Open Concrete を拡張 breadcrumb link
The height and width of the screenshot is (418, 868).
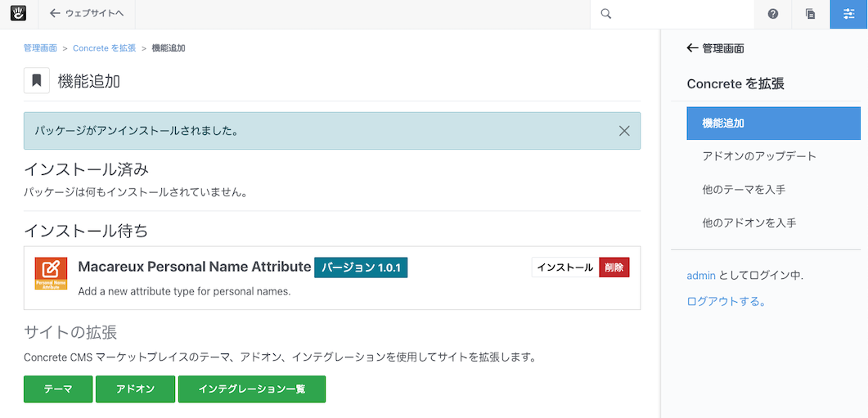coord(104,48)
